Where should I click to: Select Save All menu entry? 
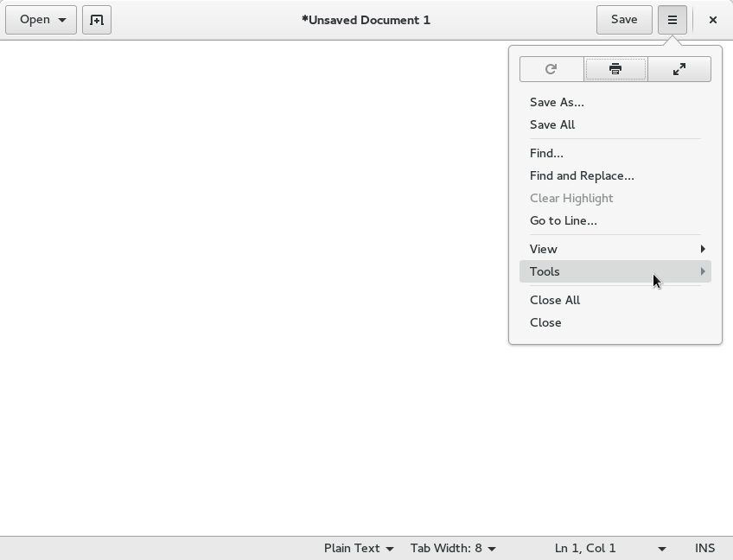pos(615,124)
